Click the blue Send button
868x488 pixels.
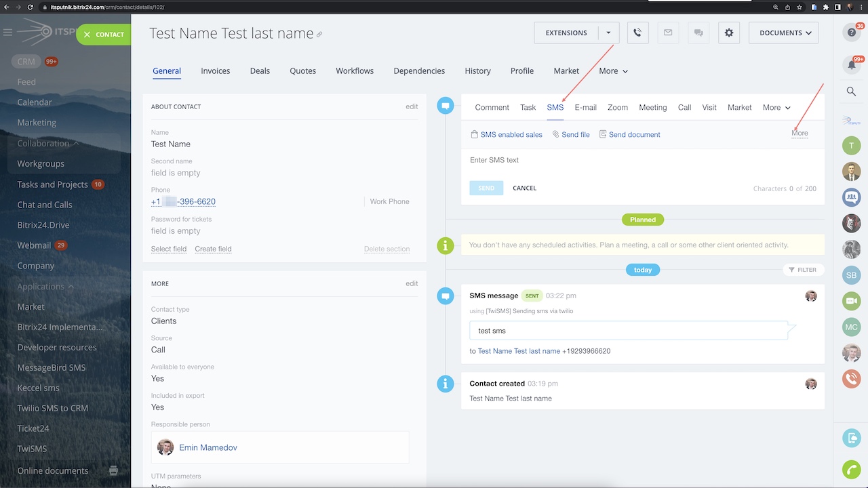coord(486,188)
